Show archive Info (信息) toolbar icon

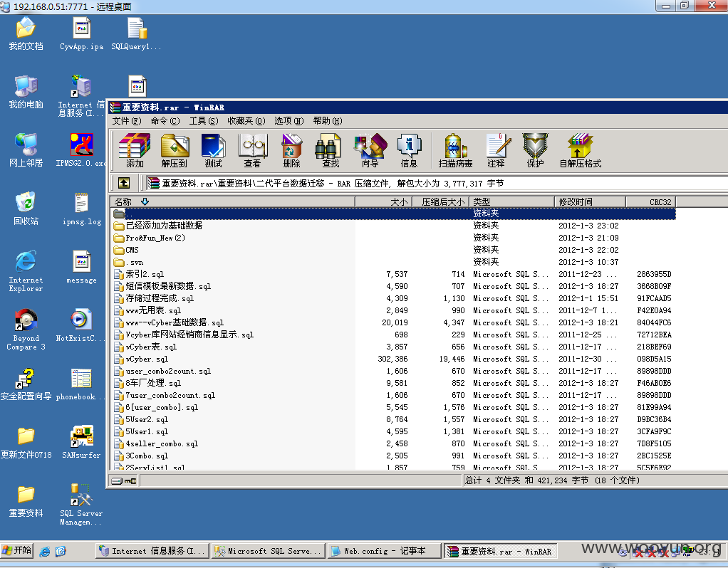tap(409, 150)
